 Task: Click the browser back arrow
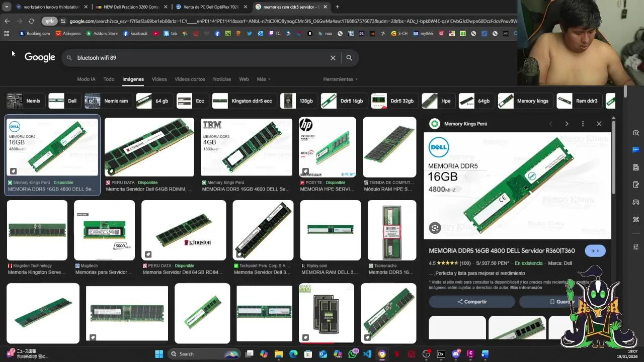pyautogui.click(x=7, y=21)
